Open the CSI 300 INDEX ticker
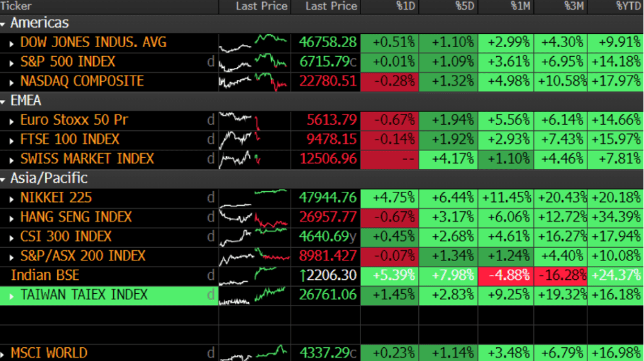Image resolution: width=644 pixels, height=361 pixels. (x=65, y=237)
